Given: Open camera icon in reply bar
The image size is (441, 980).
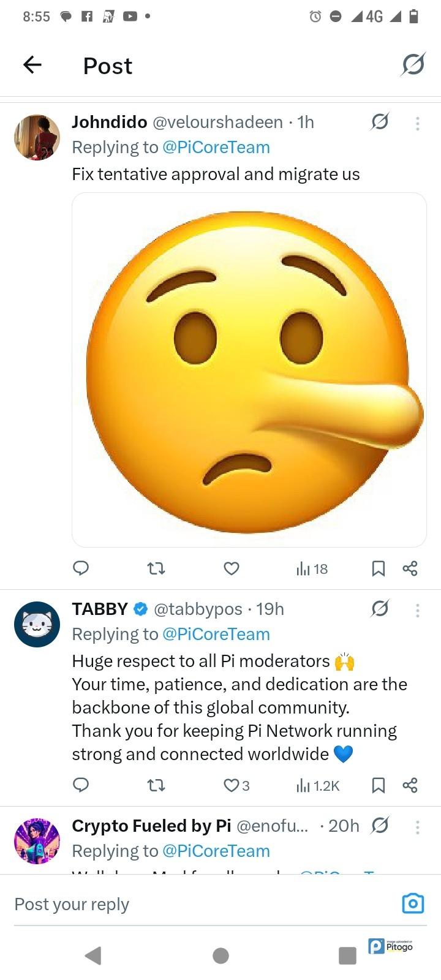Looking at the screenshot, I should 413,903.
